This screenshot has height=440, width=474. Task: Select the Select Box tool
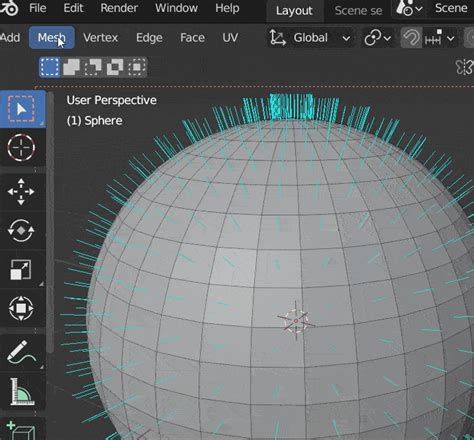pyautogui.click(x=22, y=109)
